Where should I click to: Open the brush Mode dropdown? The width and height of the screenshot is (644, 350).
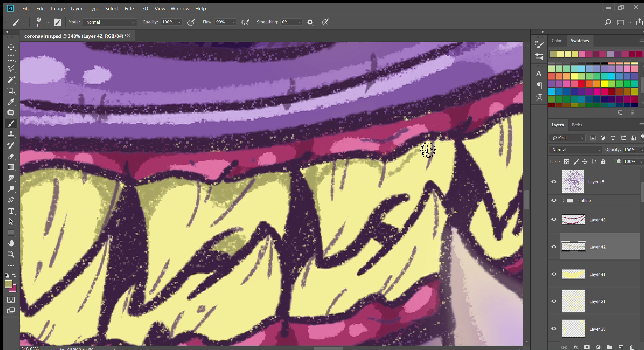click(x=110, y=22)
